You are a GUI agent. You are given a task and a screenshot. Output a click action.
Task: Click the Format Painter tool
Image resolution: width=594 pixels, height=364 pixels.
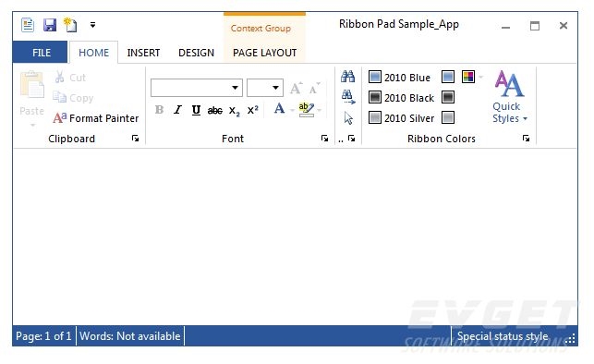(96, 118)
